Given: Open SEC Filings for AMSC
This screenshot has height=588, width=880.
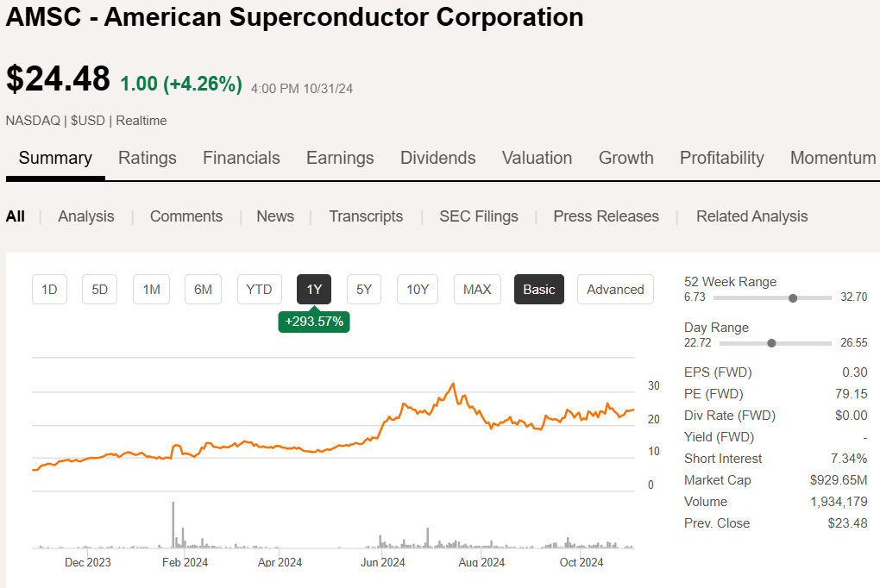Looking at the screenshot, I should [x=478, y=216].
